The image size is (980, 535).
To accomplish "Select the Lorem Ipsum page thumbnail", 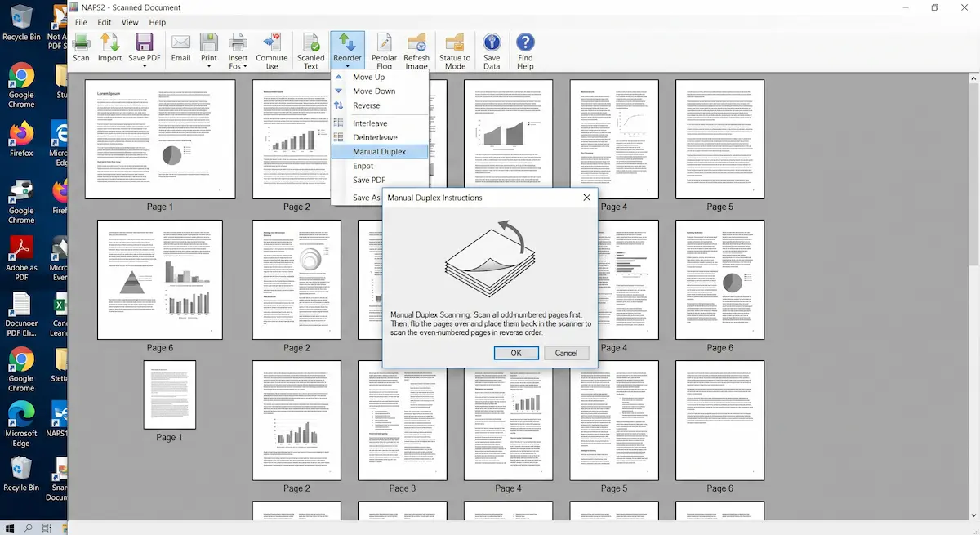I will click(x=159, y=139).
